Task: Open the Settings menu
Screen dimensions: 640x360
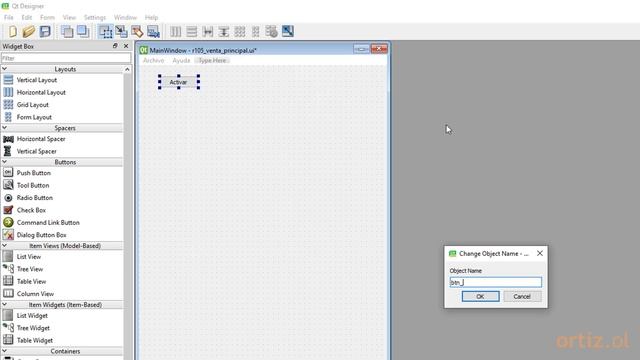Action: click(95, 18)
